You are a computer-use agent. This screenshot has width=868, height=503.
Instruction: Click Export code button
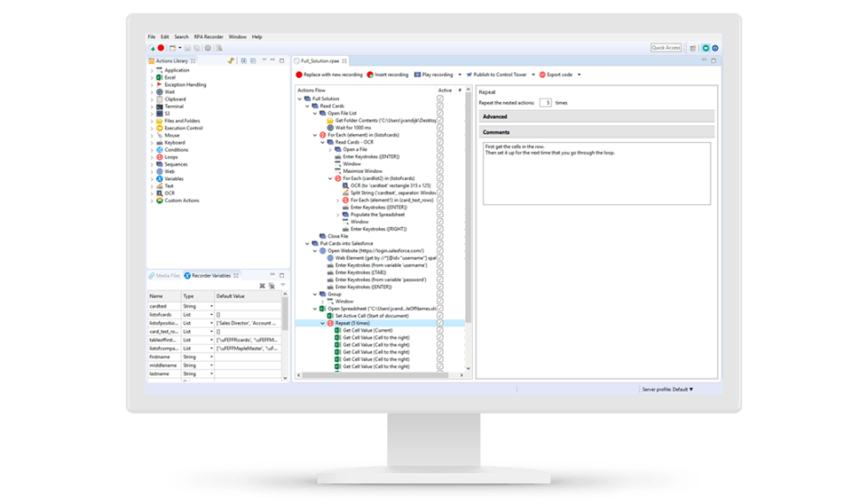[x=556, y=75]
